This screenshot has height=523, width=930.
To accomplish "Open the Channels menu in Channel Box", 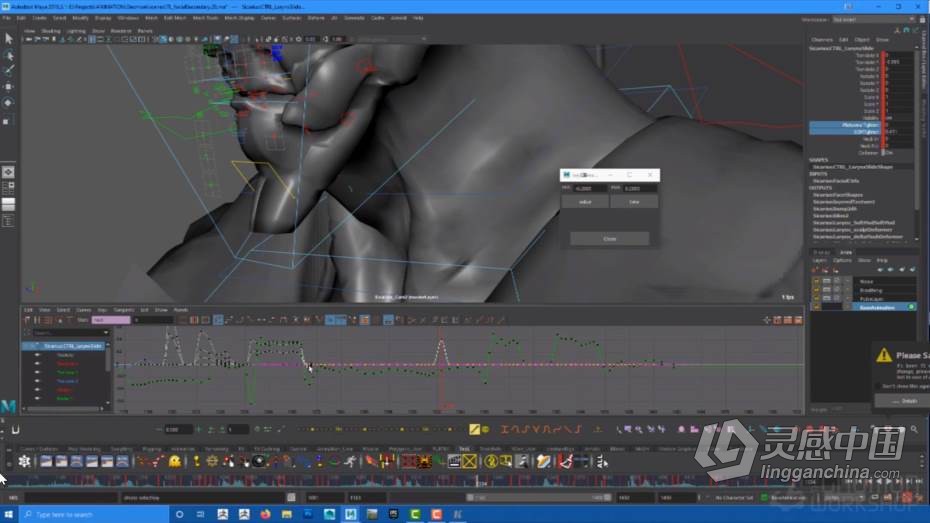I will pos(822,40).
